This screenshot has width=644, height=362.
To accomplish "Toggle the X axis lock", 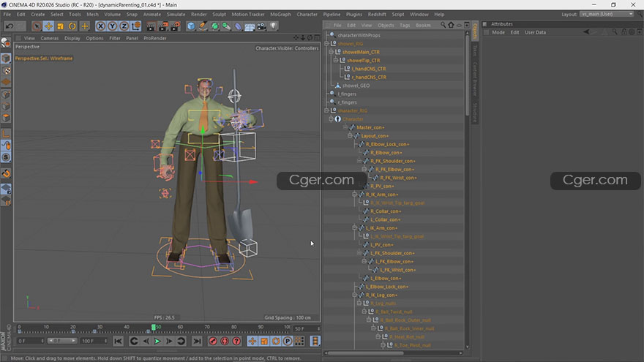I will coord(101,26).
